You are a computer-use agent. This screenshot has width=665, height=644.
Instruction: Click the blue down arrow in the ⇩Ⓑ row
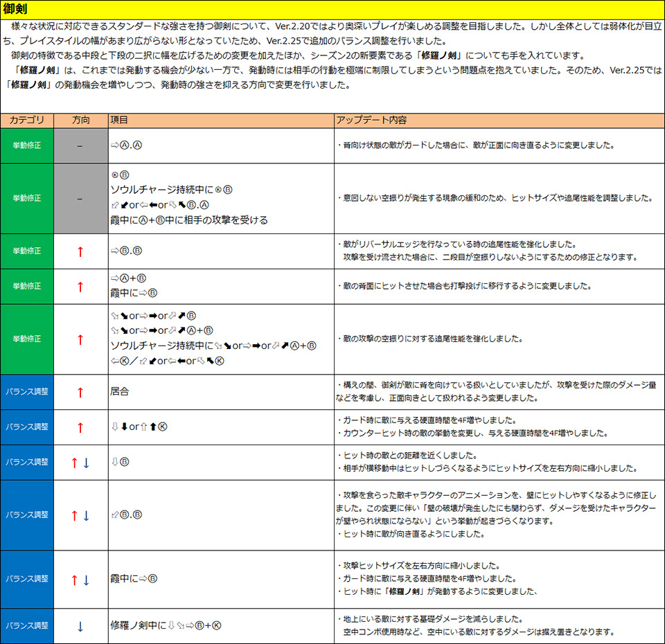87,463
